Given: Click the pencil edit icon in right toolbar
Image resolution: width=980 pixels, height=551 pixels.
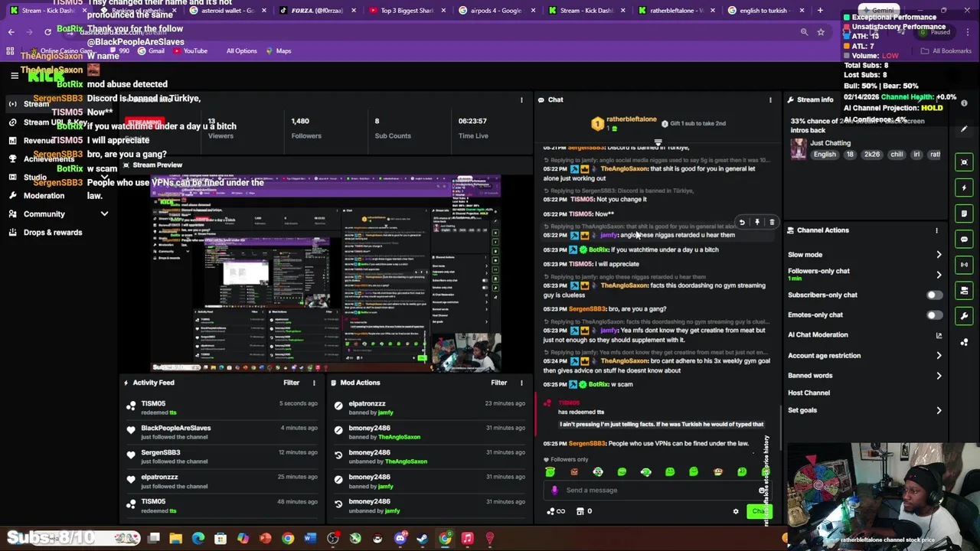Looking at the screenshot, I should click(x=964, y=129).
